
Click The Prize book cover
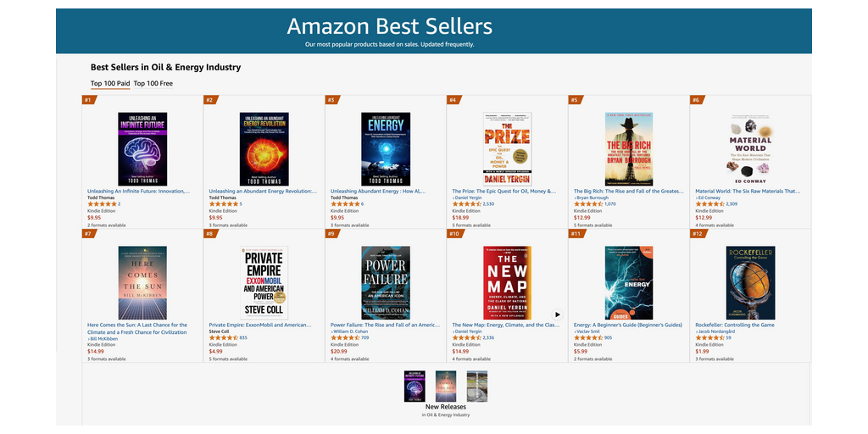[x=507, y=149]
